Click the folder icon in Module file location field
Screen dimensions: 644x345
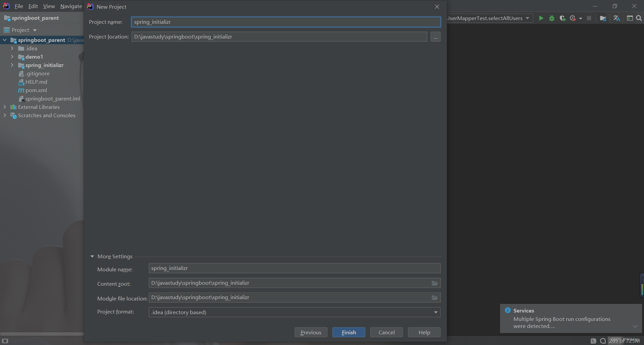coord(435,297)
